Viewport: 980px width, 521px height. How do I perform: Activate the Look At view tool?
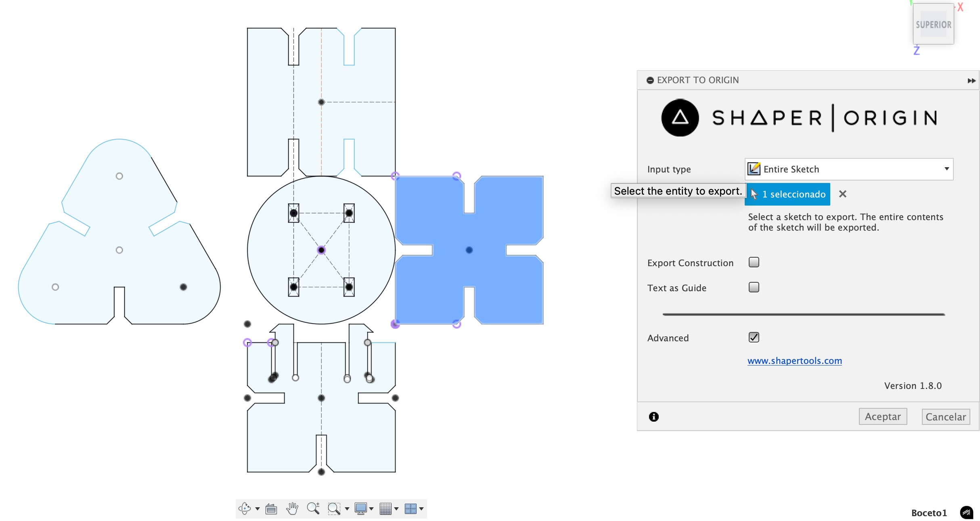[271, 509]
